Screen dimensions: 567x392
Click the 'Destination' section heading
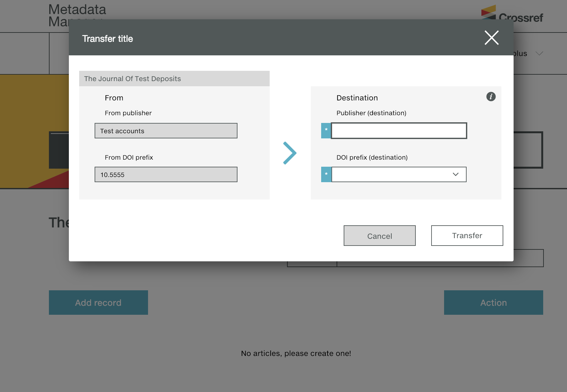point(357,98)
